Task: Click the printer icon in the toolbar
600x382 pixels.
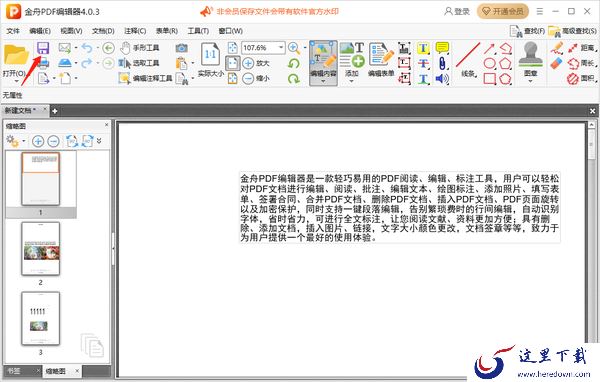Action: pyautogui.click(x=44, y=62)
